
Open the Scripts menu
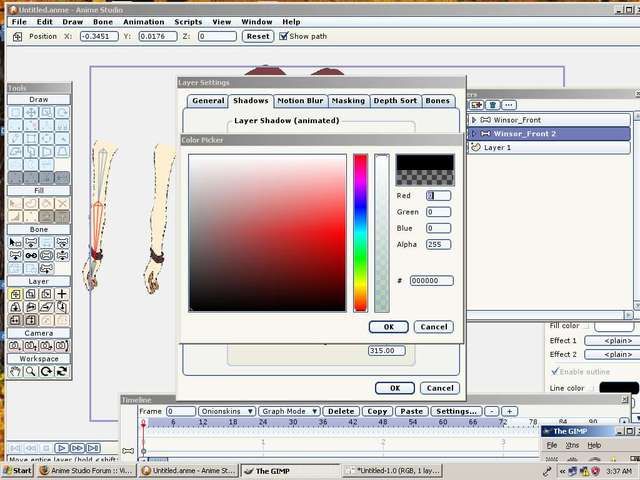tap(188, 22)
